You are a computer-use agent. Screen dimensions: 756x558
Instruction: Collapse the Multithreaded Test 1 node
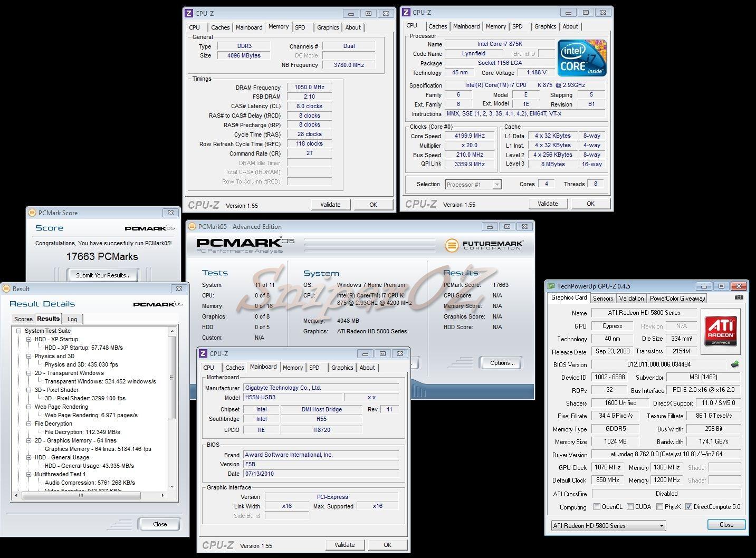[29, 475]
